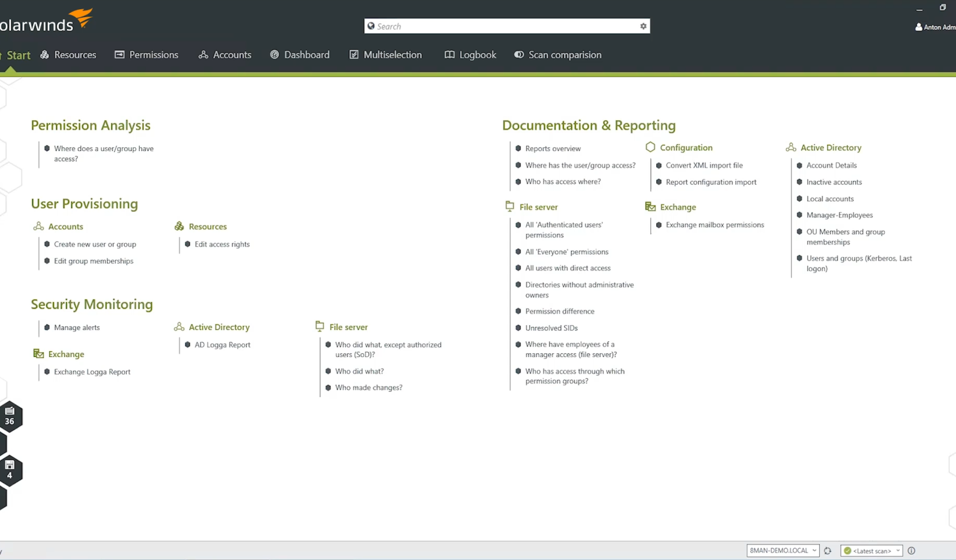Open 'Manager-Employees' report
This screenshot has height=560, width=956.
839,215
